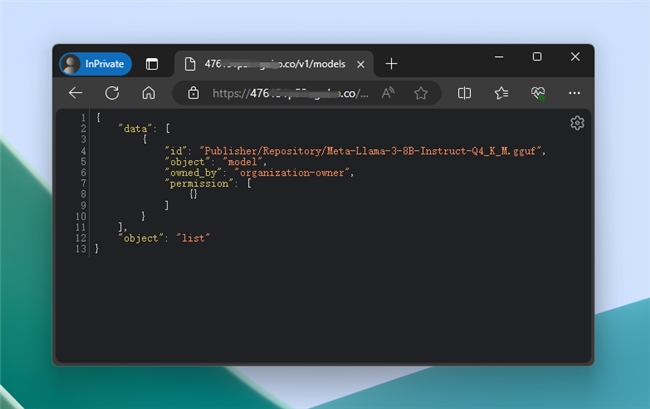Image resolution: width=650 pixels, height=409 pixels.
Task: Go to the home page
Action: [x=148, y=93]
